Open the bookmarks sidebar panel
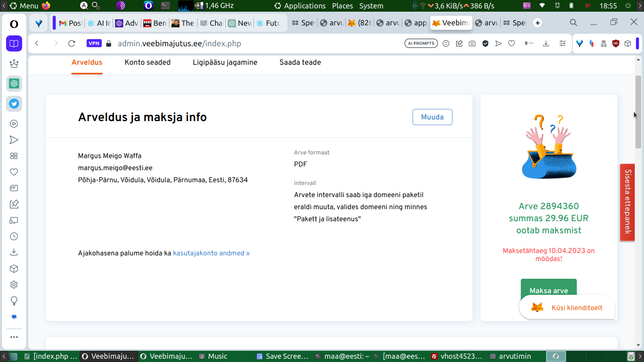644x362 pixels. [x=14, y=43]
